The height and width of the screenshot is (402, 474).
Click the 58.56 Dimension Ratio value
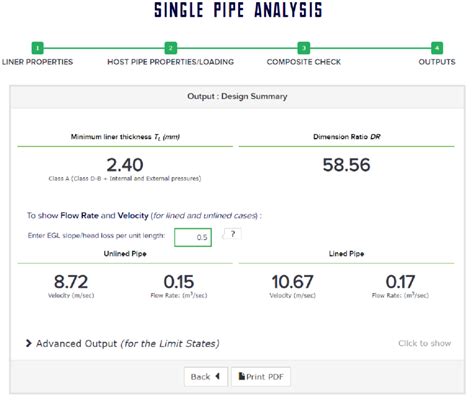tap(346, 165)
